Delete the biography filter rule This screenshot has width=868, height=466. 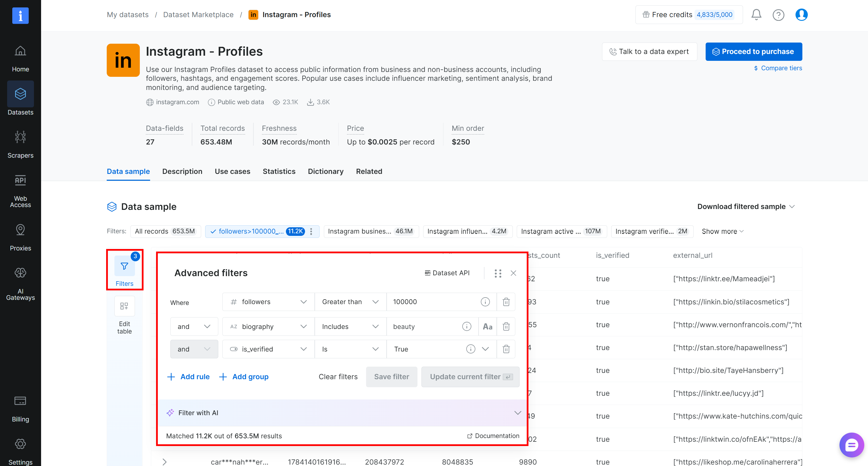point(506,326)
